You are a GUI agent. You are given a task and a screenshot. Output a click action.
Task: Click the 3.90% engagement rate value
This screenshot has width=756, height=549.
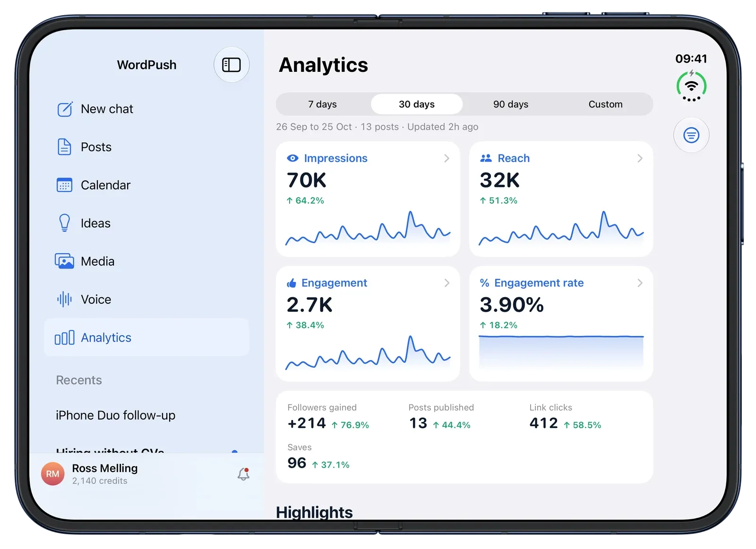click(512, 305)
